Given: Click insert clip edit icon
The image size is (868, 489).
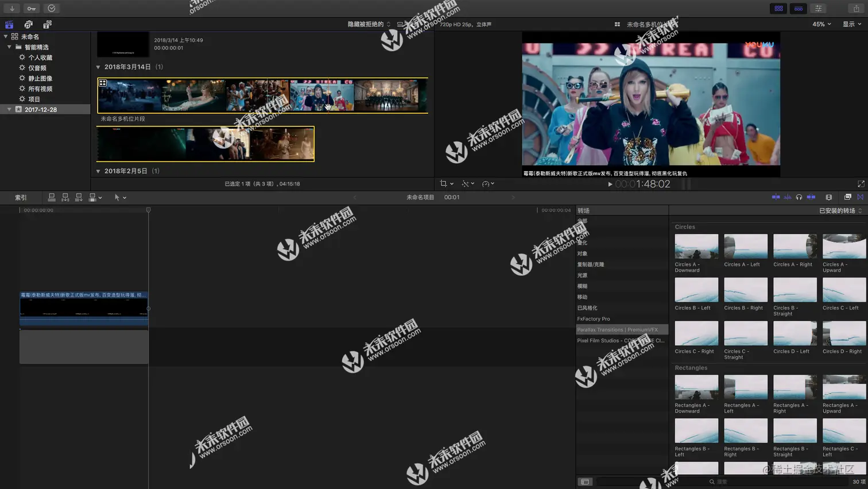Looking at the screenshot, I should (x=65, y=197).
